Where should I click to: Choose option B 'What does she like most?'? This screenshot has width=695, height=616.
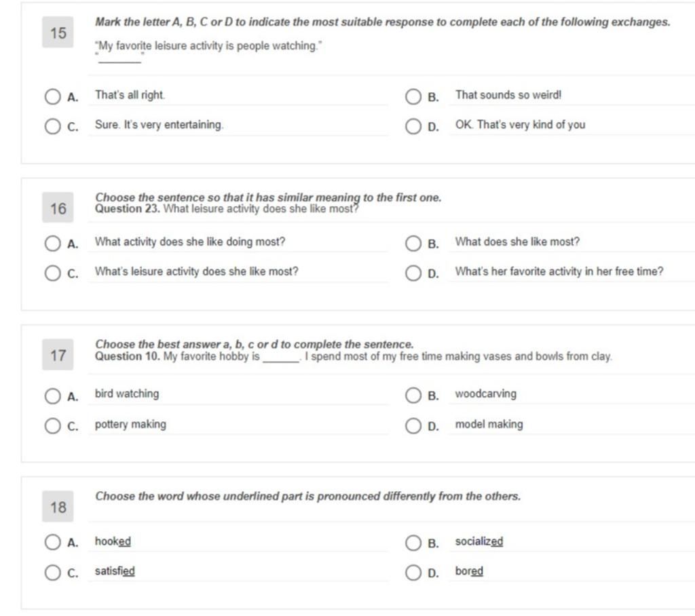coord(413,244)
